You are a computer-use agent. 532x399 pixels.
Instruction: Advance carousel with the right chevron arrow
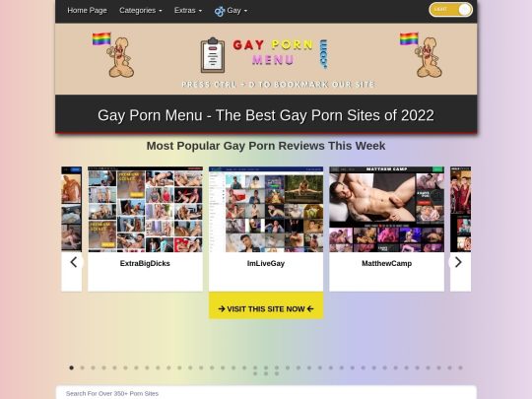point(458,262)
